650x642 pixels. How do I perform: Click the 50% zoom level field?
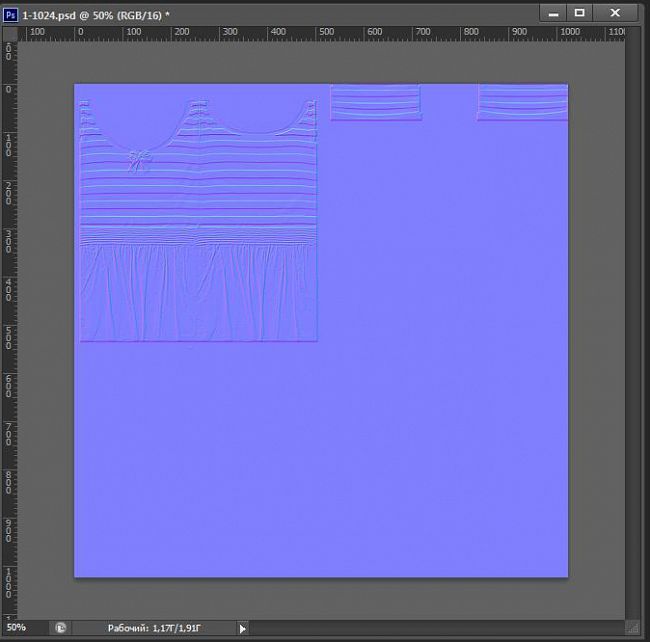(x=20, y=628)
